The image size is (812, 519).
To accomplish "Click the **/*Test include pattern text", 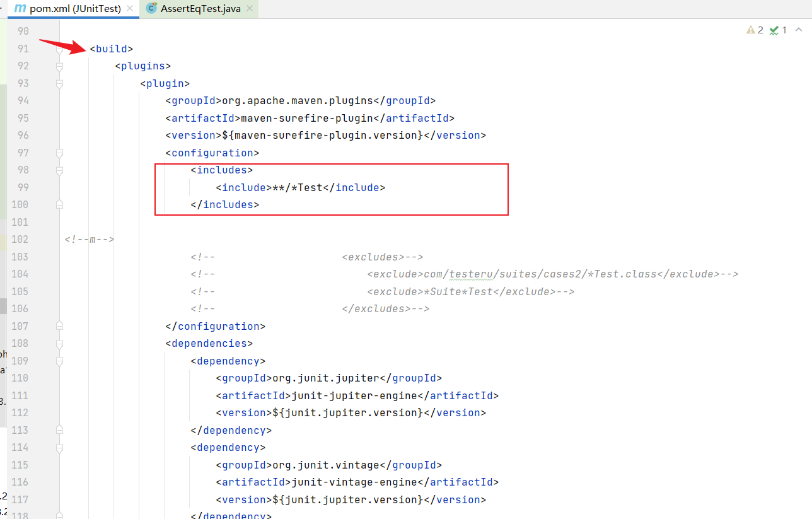I will pyautogui.click(x=297, y=187).
